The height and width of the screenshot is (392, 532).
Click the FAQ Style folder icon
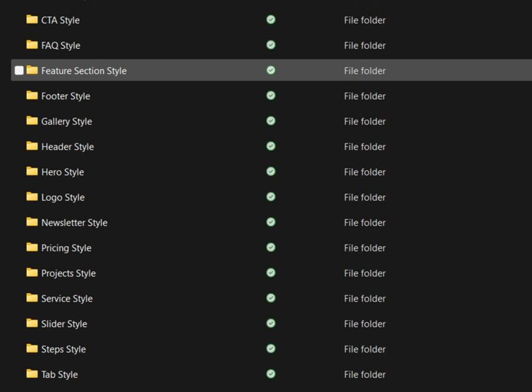point(32,45)
